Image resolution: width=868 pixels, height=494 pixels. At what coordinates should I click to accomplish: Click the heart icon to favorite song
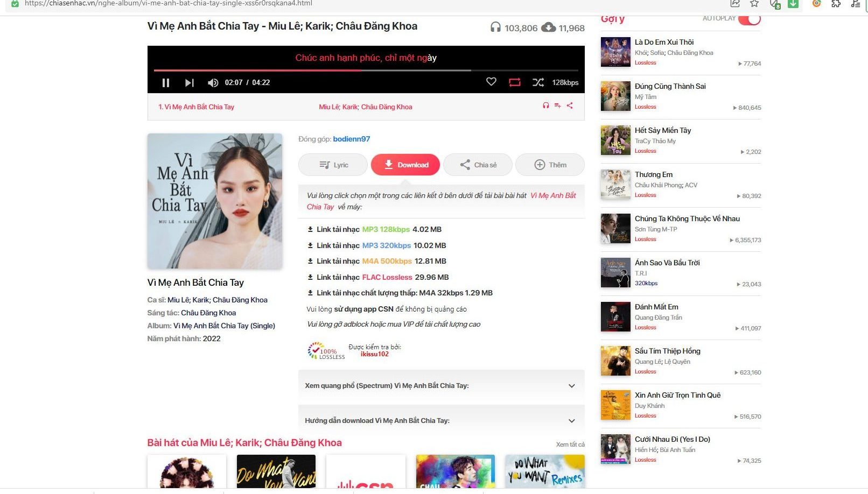[491, 82]
